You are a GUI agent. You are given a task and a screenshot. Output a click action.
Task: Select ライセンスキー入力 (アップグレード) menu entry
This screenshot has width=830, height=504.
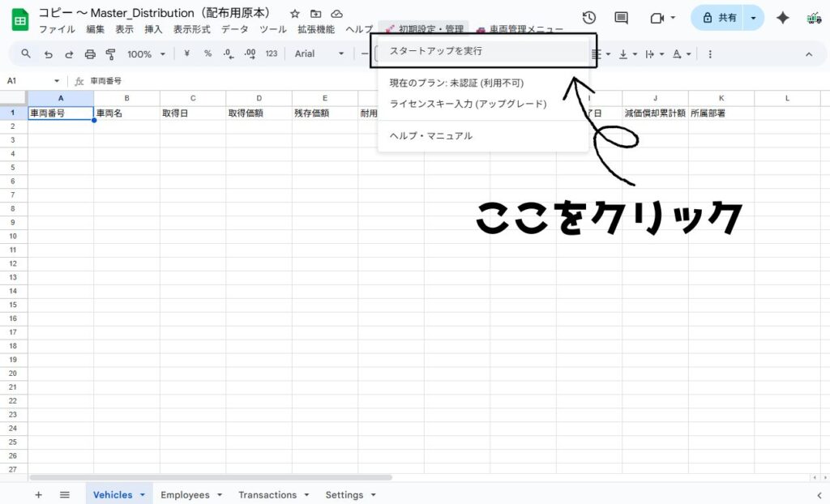468,104
